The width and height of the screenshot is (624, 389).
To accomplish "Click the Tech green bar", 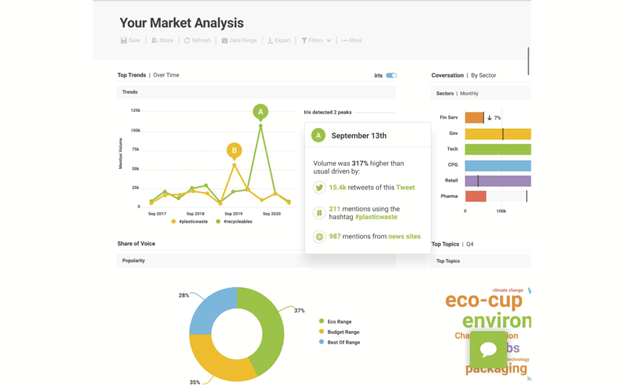I will click(498, 149).
